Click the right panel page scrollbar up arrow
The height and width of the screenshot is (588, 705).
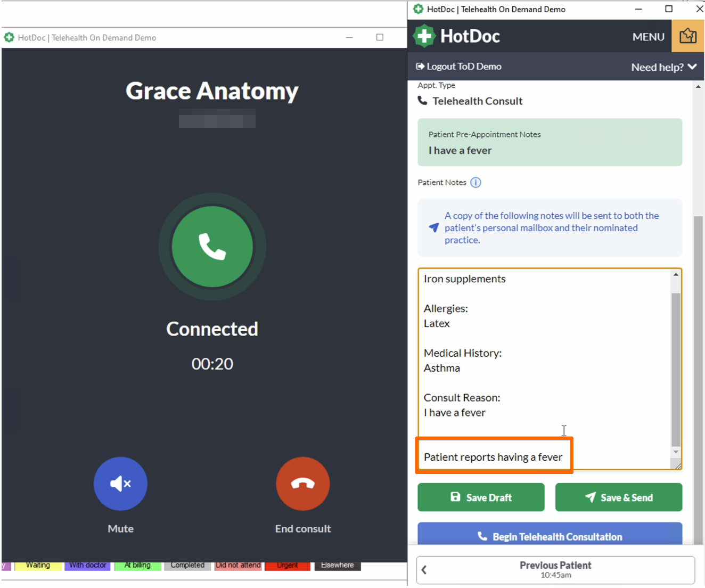coord(698,86)
